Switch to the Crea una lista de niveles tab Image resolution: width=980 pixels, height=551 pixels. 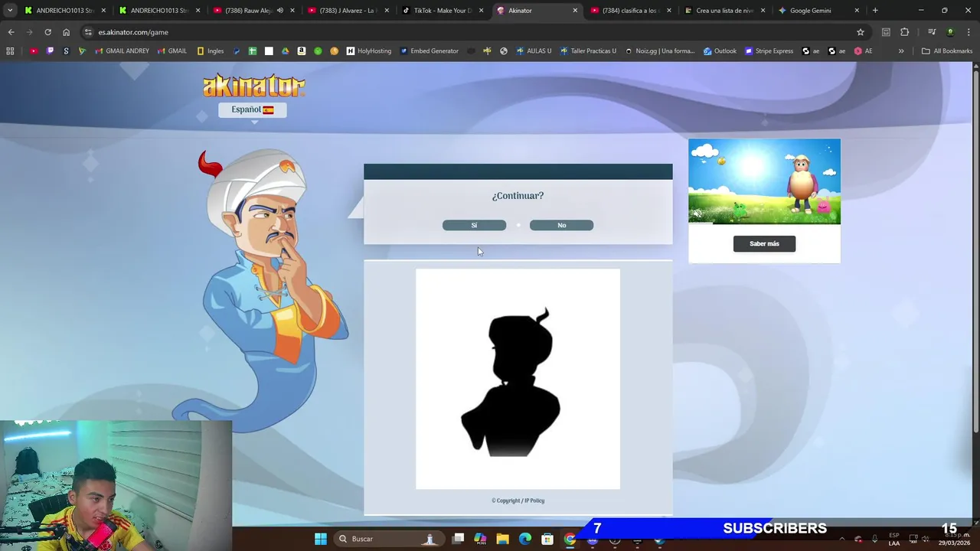[x=724, y=11]
